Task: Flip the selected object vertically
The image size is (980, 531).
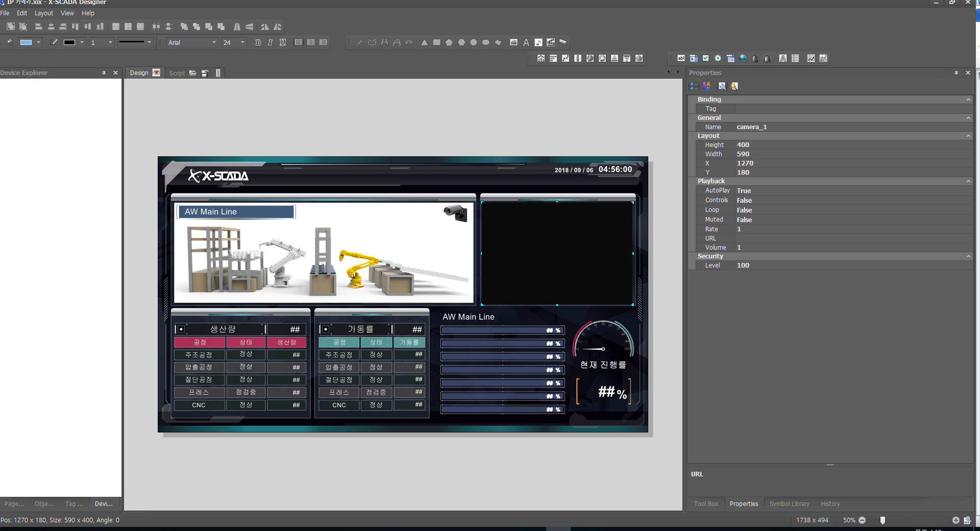Action: (249, 27)
